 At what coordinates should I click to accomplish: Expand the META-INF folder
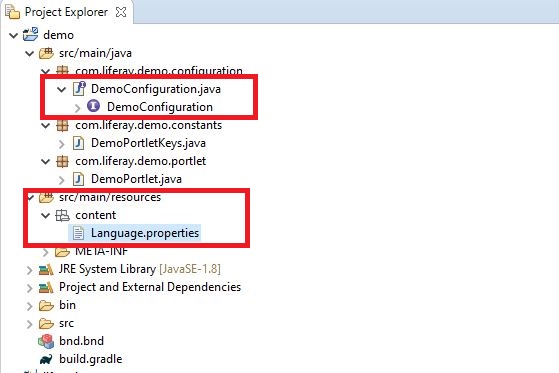pyautogui.click(x=46, y=252)
